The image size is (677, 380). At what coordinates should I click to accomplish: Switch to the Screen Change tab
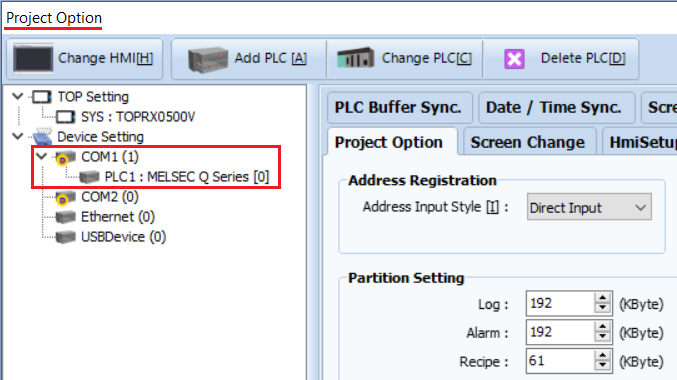tap(528, 142)
